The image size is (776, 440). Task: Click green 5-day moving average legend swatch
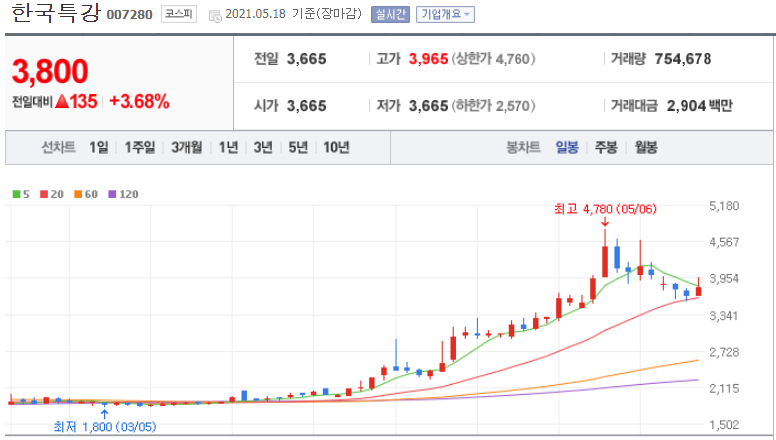click(16, 194)
